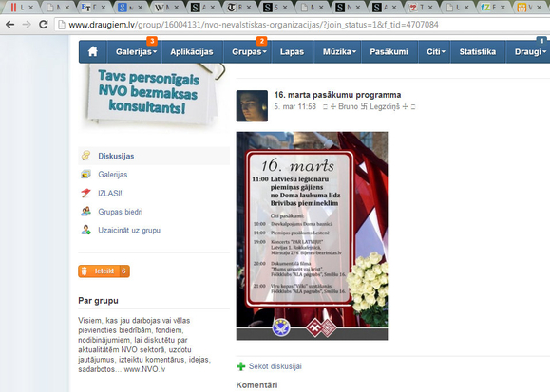Image resolution: width=550 pixels, height=392 pixels.
Task: Expand the Citi dropdown menu
Action: click(435, 52)
